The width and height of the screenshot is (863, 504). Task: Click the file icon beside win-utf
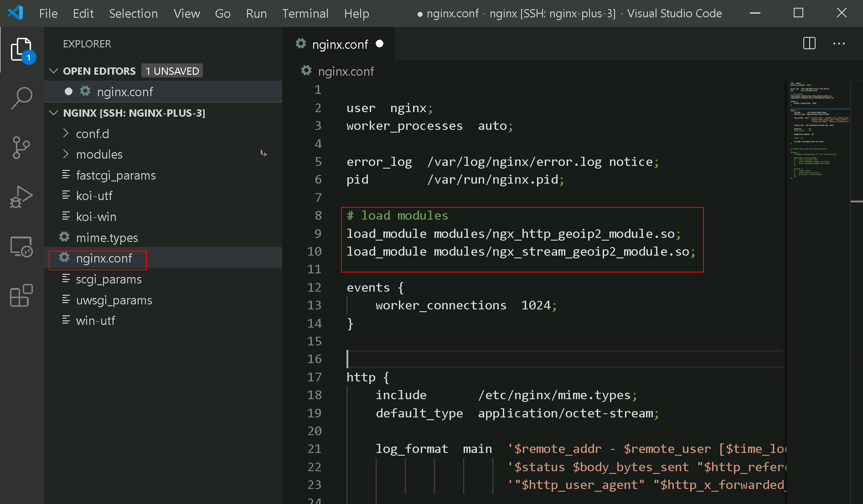pos(66,320)
